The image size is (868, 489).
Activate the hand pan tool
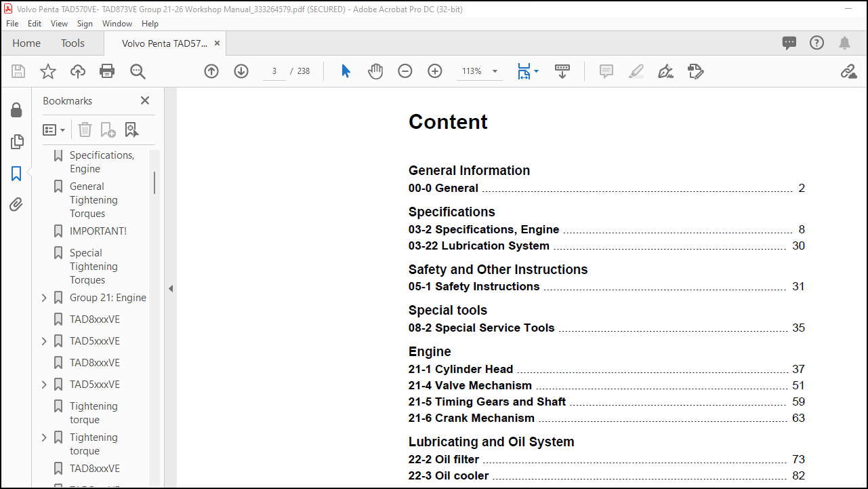[x=375, y=71]
